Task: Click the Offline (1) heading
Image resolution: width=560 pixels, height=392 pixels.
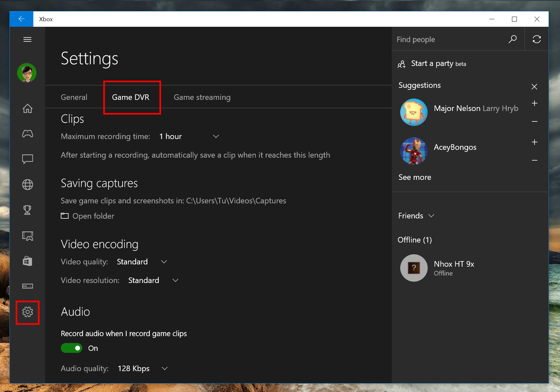Action: pos(415,240)
